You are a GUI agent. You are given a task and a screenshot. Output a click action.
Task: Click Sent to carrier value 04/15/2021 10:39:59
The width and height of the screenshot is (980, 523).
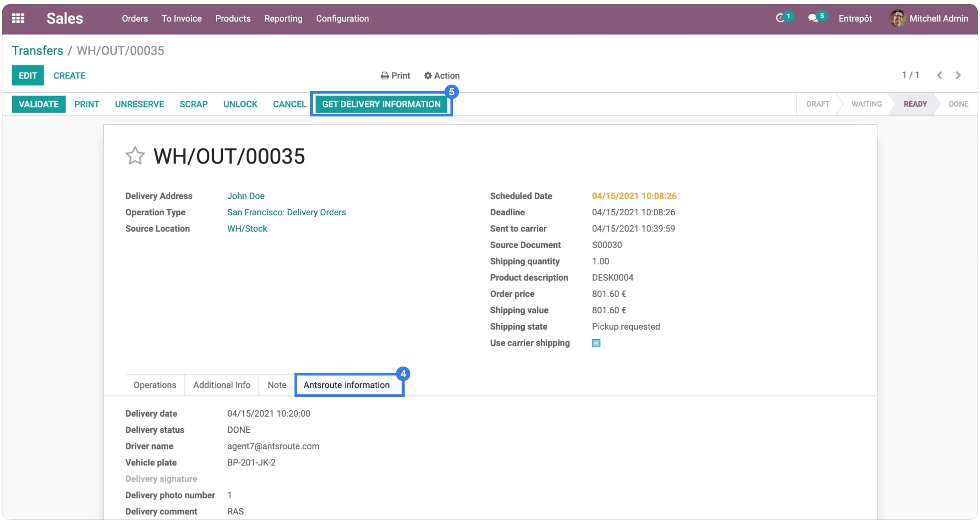coord(634,229)
